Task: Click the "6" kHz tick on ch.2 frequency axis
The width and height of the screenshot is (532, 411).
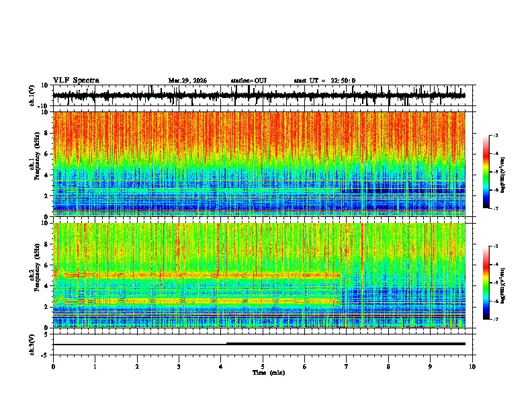Action: pos(46,265)
